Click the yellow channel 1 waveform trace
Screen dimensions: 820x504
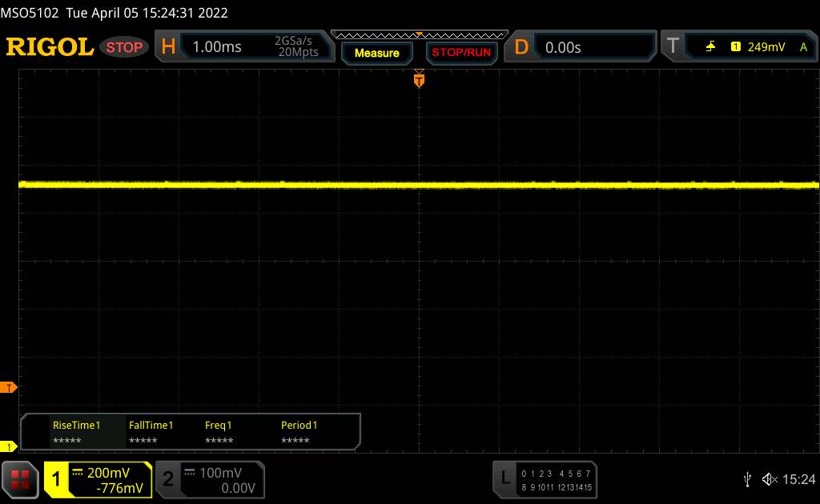pyautogui.click(x=419, y=184)
